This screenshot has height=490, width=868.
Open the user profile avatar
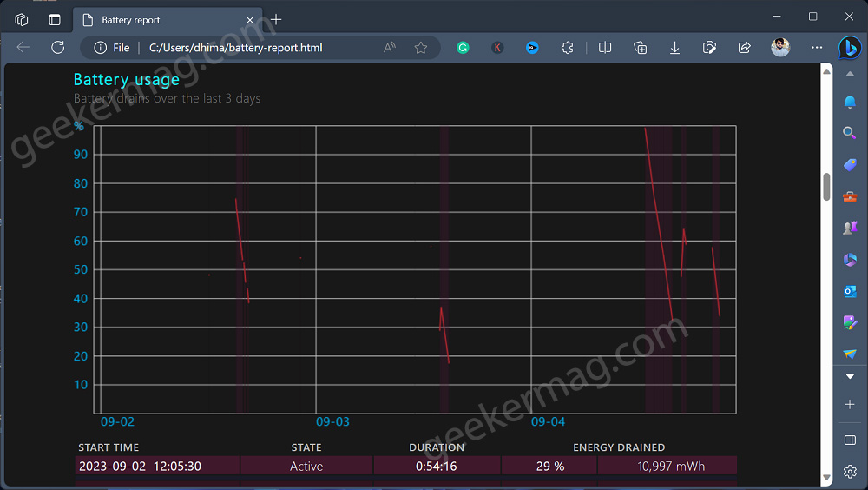tap(780, 48)
